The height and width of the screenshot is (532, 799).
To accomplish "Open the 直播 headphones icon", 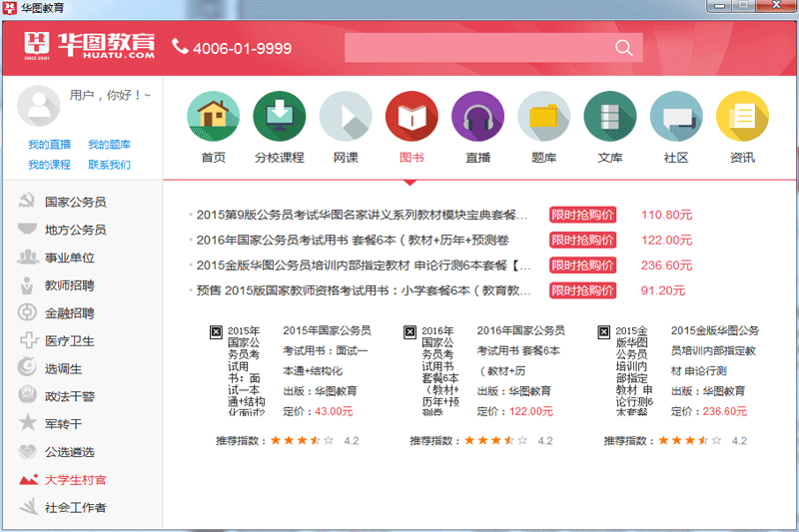I will pyautogui.click(x=478, y=116).
